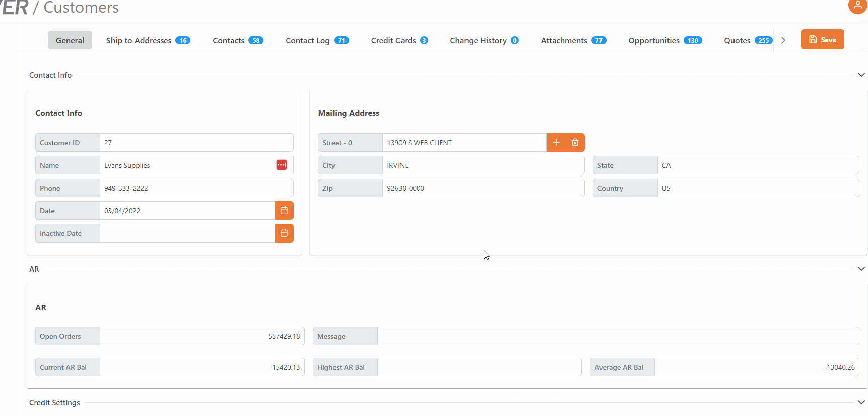This screenshot has width=868, height=416.
Task: Open the Contacts tab
Action: pyautogui.click(x=237, y=41)
